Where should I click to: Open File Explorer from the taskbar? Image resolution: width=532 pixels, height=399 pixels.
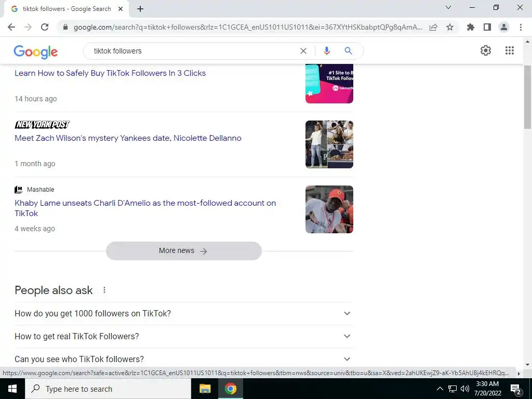pyautogui.click(x=205, y=389)
